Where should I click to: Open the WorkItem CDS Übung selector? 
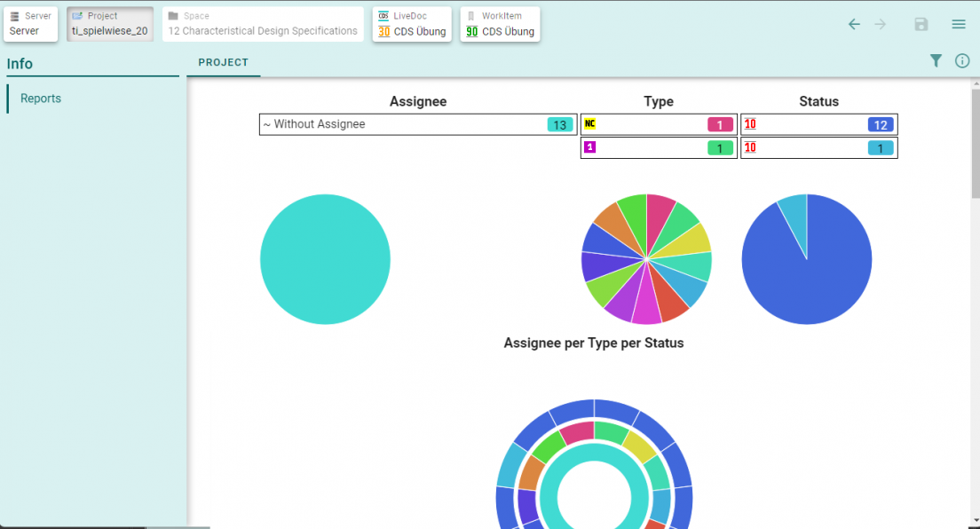click(x=500, y=24)
